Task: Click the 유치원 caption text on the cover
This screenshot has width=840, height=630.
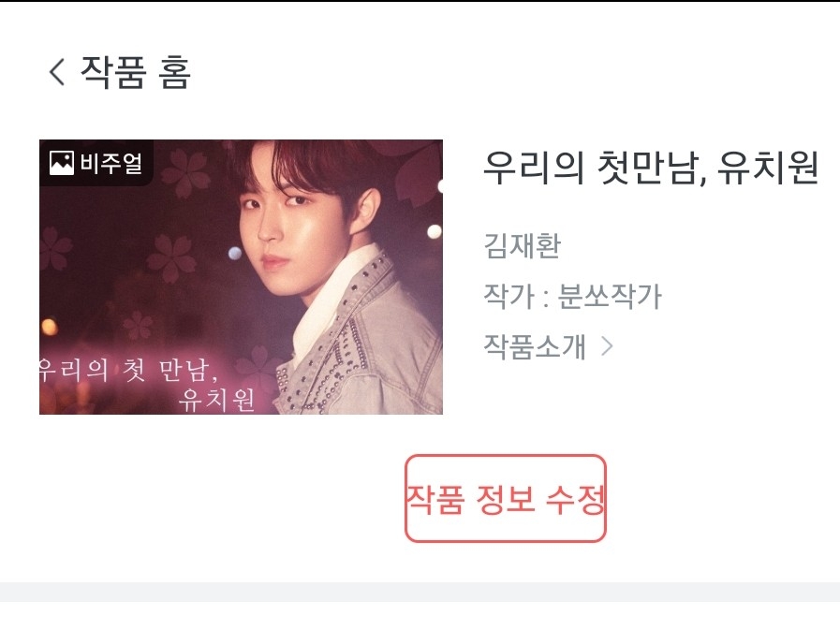Action: point(216,400)
